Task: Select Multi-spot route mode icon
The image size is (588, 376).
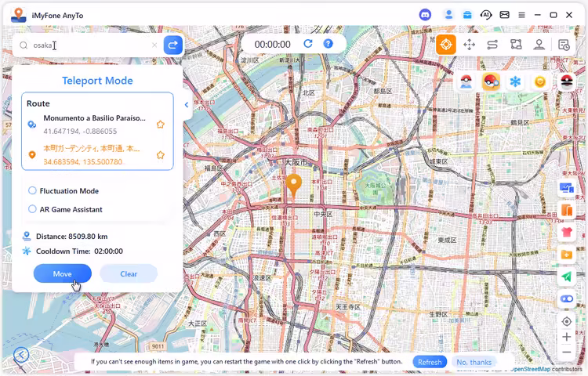Action: tap(516, 45)
